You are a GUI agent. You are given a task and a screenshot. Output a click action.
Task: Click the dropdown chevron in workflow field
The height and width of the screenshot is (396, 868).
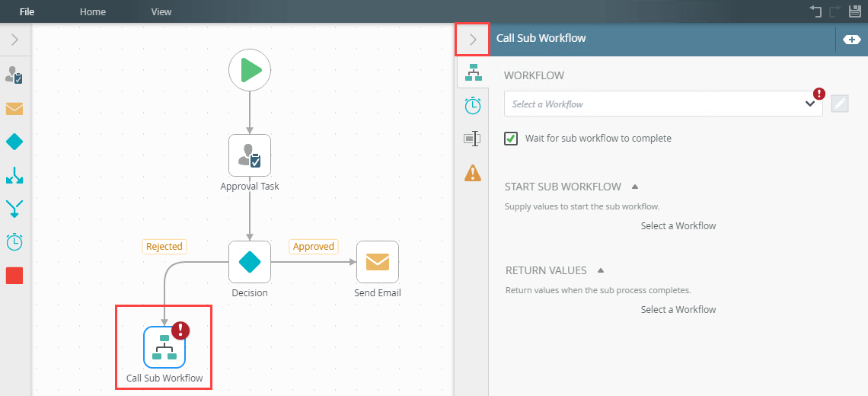(810, 104)
